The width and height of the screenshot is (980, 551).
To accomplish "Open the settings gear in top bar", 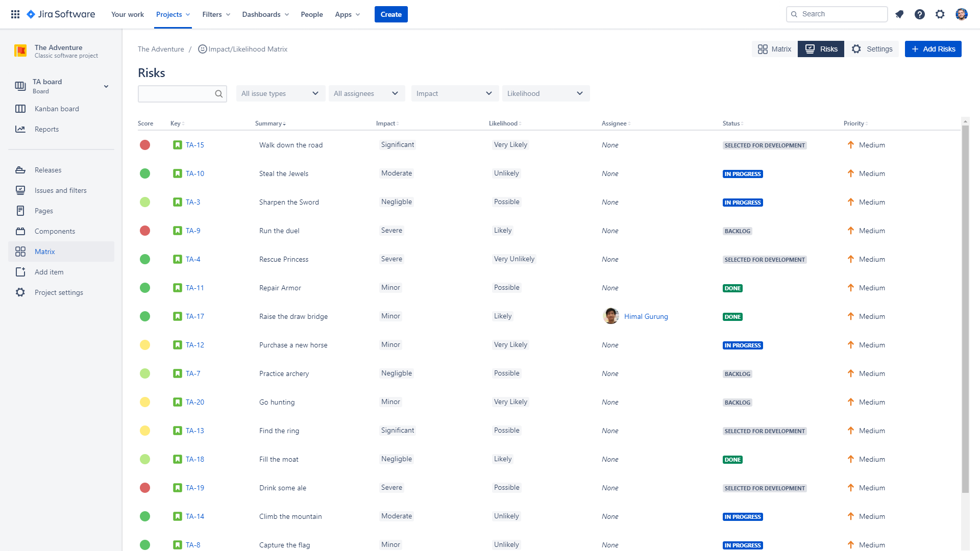I will coord(940,14).
